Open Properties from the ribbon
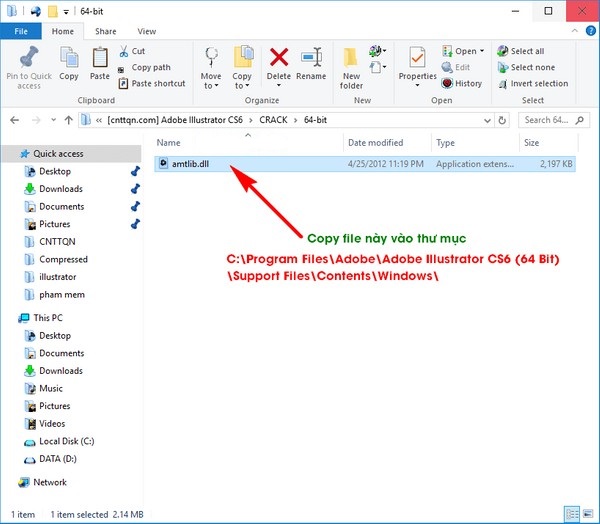 pos(417,60)
